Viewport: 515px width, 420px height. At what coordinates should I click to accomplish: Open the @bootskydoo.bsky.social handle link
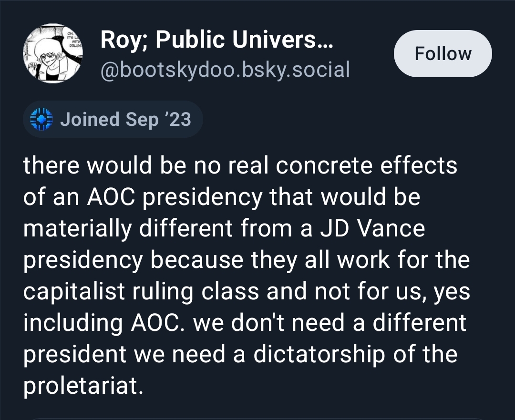pos(225,70)
